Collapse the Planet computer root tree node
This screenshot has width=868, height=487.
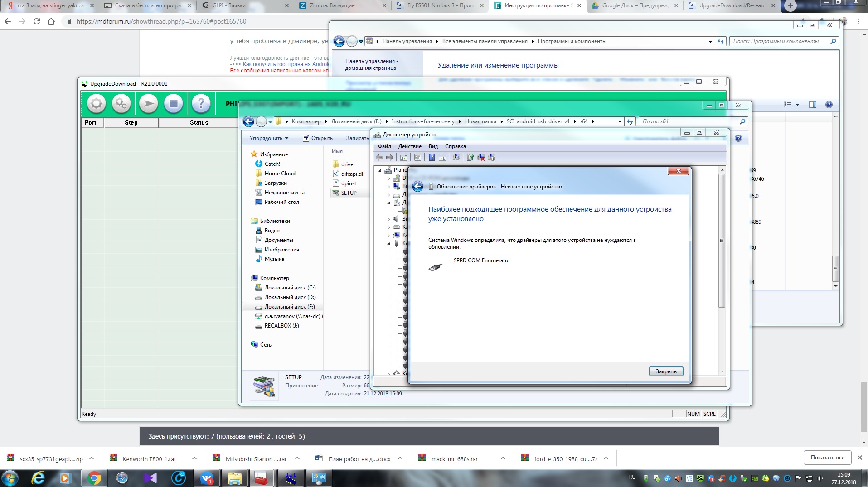pos(380,170)
